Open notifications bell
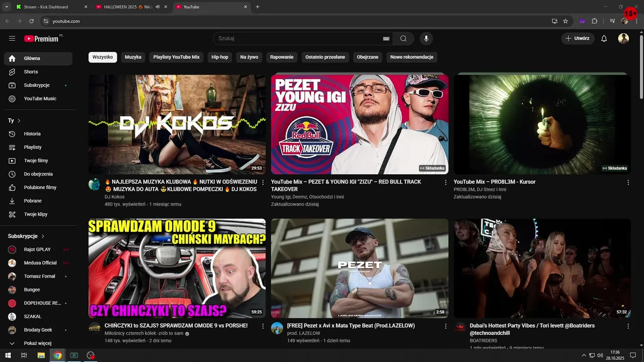This screenshot has width=644, height=362. point(604,39)
